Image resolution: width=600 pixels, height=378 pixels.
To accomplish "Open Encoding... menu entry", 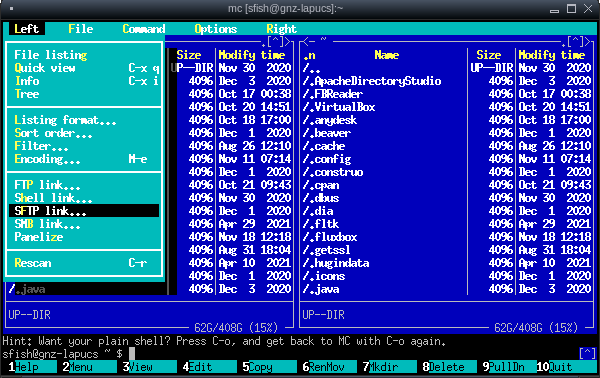I will coord(84,159).
